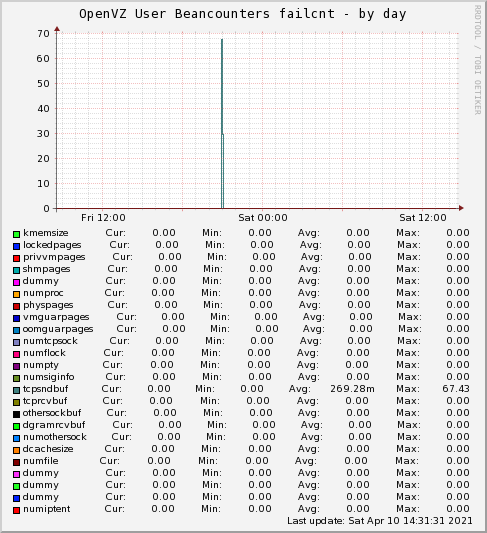This screenshot has width=487, height=533.
Task: Click the dcachesize orange legend swatch
Action: (x=16, y=451)
